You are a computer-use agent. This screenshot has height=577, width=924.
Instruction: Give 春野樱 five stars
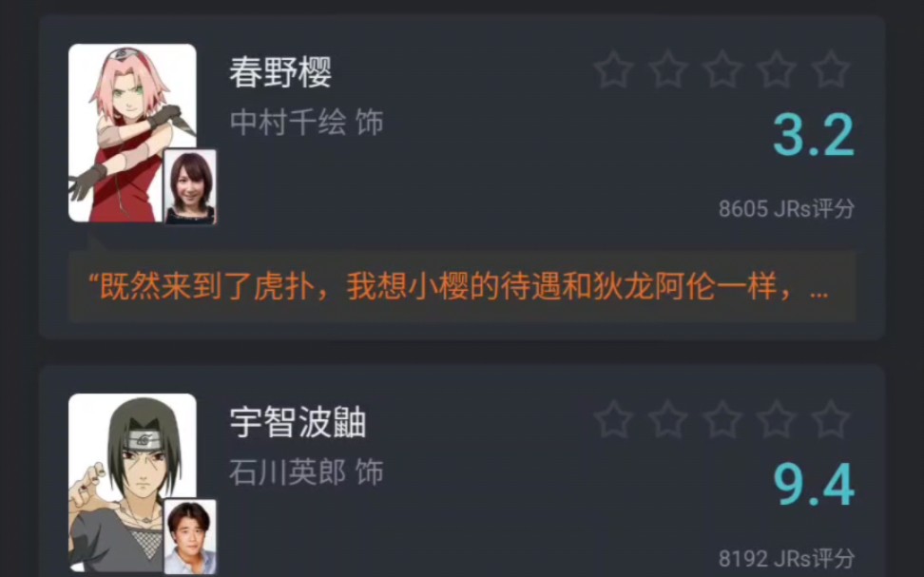coord(830,69)
